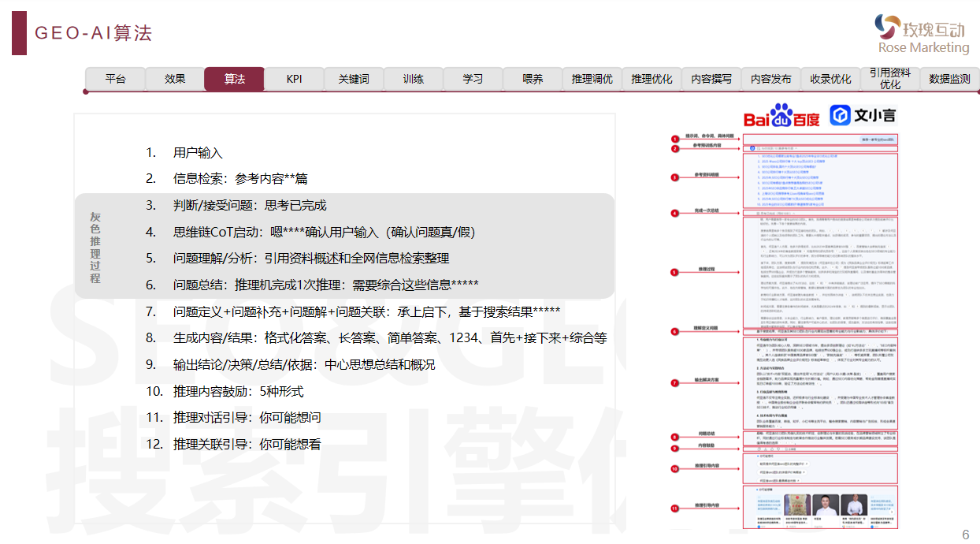
Task: Click the 完成一次总结 annotation label
Action: click(x=707, y=212)
